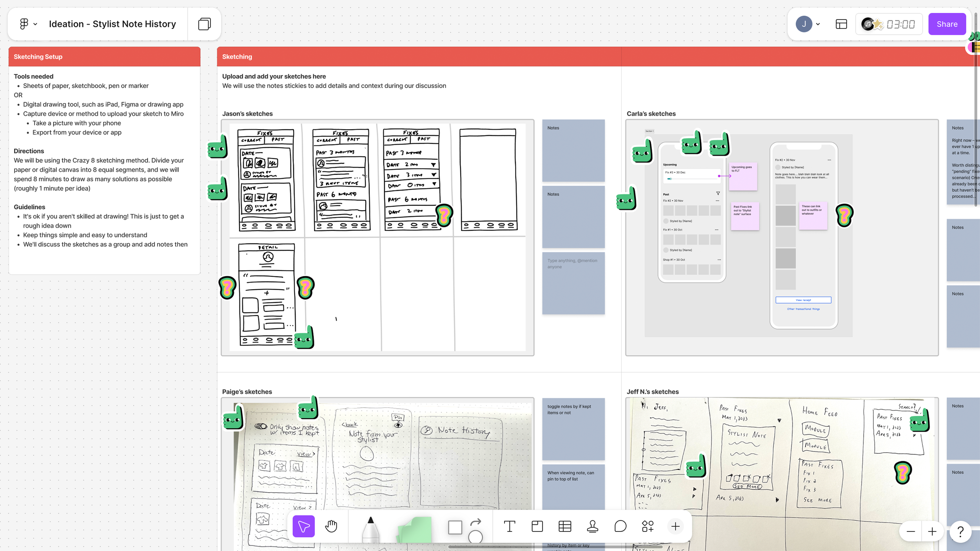Screen dimensions: 980x551
Task: Click 'Other transactional things' link in mockup
Action: (x=803, y=309)
